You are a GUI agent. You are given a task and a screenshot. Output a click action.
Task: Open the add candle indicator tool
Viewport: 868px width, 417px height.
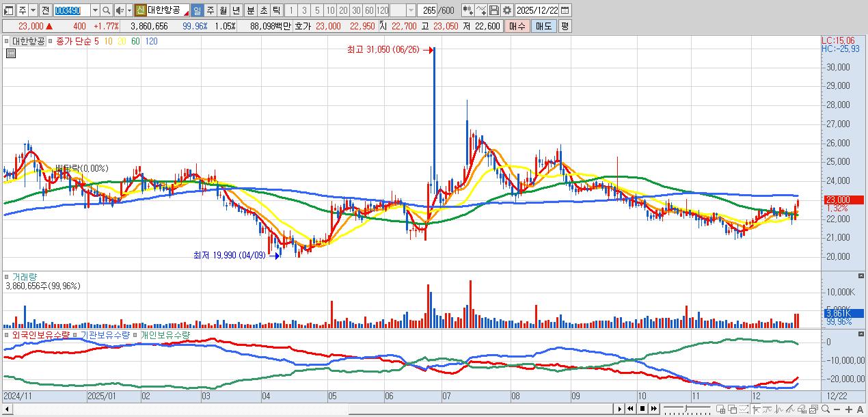pos(467,10)
